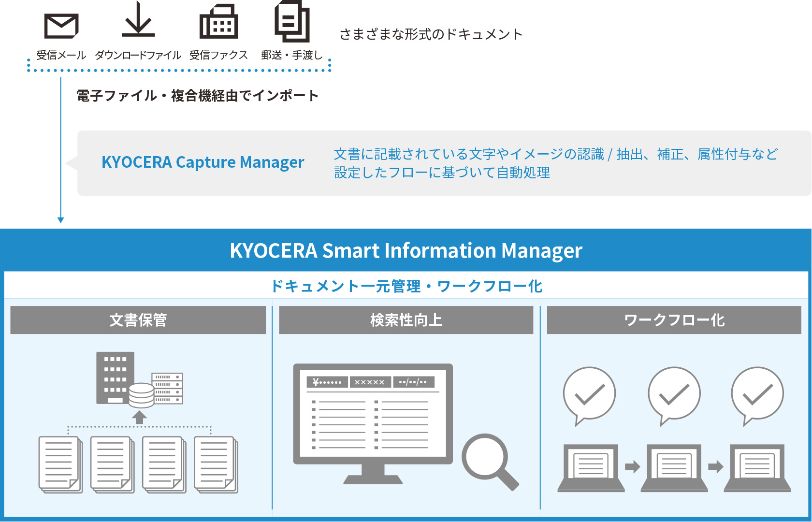This screenshot has height=522, width=812.
Task: Click the middle laptop icon
Action: pyautogui.click(x=674, y=468)
